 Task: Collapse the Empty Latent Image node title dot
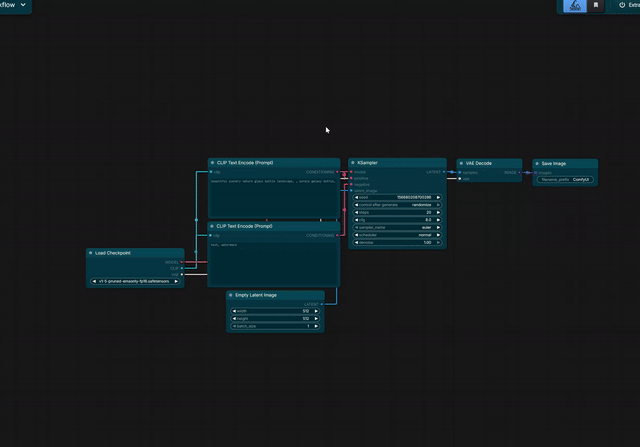click(231, 295)
